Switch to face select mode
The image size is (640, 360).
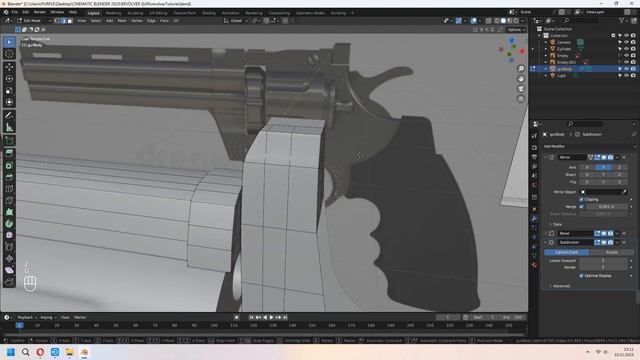70,21
